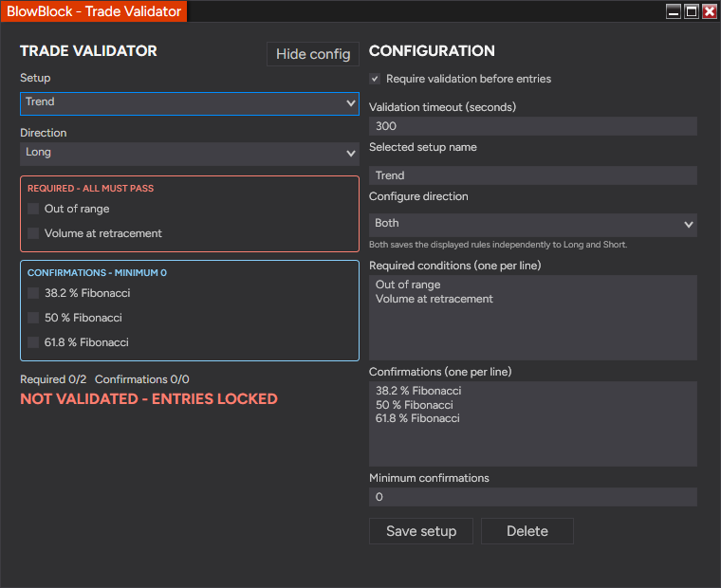
Task: Check the Volume at retracement checkbox
Action: point(33,233)
